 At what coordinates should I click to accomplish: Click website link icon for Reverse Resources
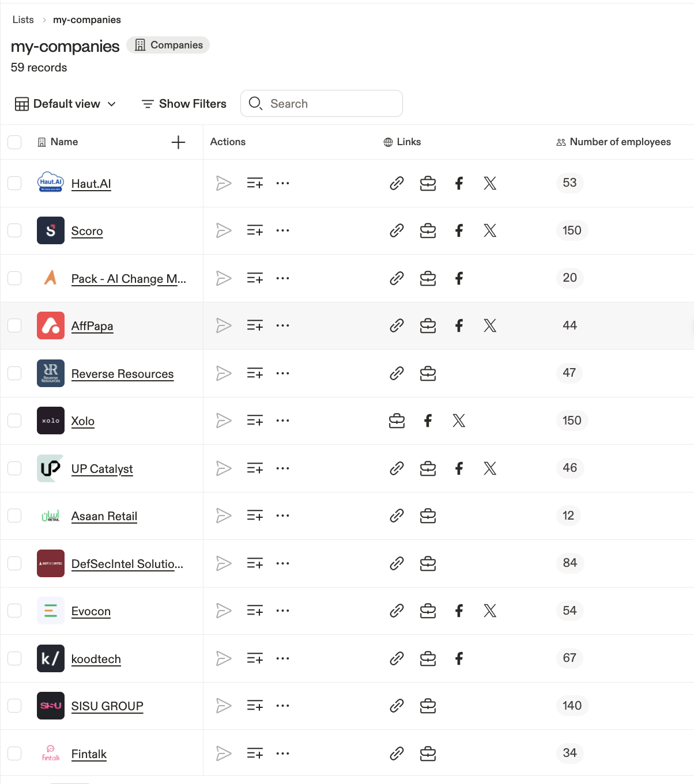(x=397, y=373)
